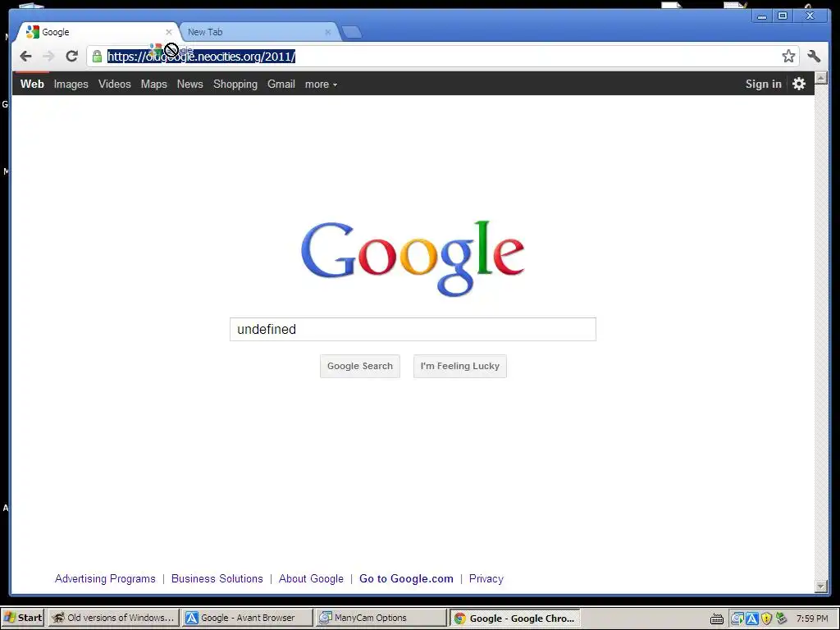Expand the more dropdown
840x630 pixels.
coord(321,84)
